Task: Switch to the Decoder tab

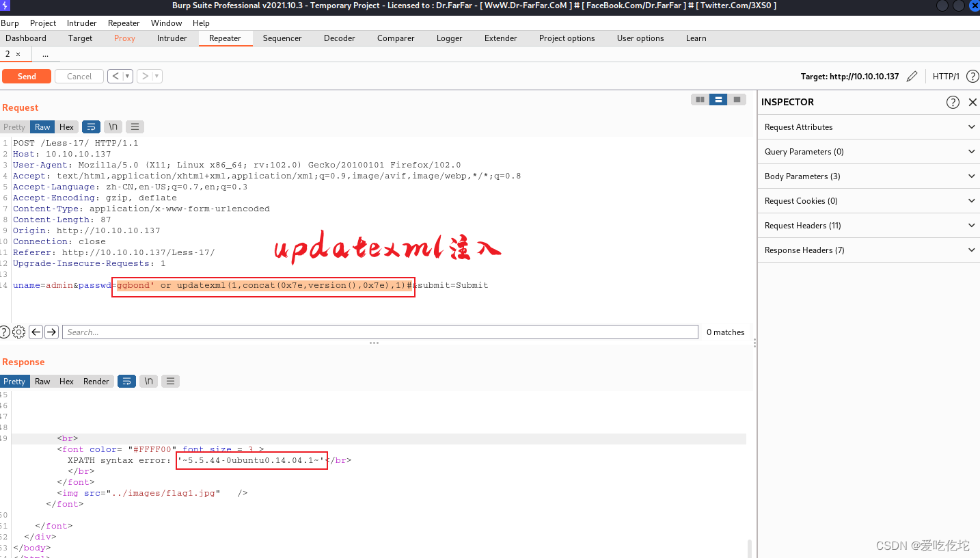Action: tap(340, 38)
